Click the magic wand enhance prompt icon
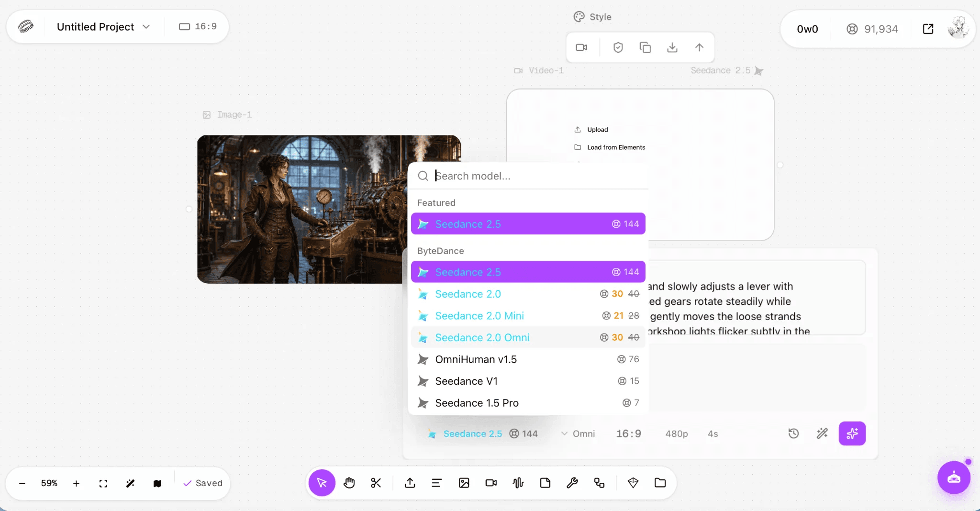The image size is (980, 511). tap(822, 433)
